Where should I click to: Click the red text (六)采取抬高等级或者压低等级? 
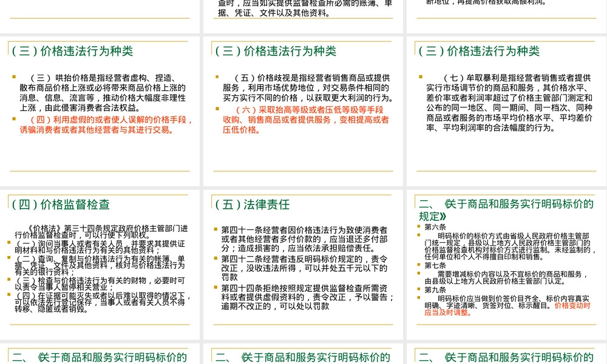(x=305, y=120)
